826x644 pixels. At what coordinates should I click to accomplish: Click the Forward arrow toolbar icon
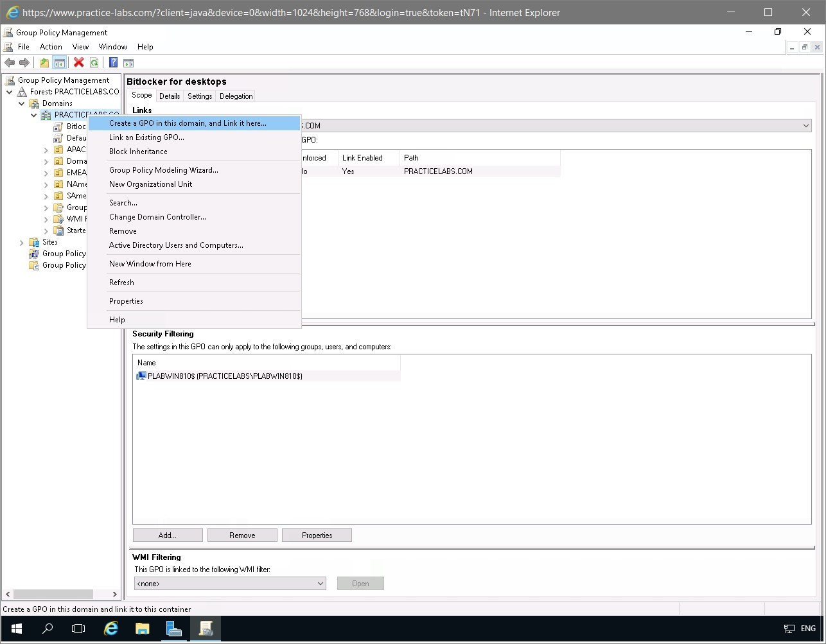click(x=24, y=62)
